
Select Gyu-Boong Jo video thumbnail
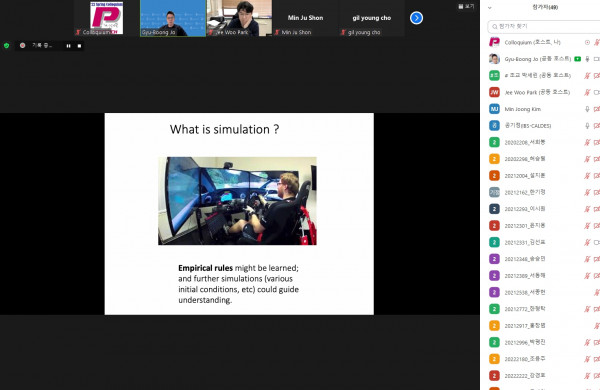173,18
